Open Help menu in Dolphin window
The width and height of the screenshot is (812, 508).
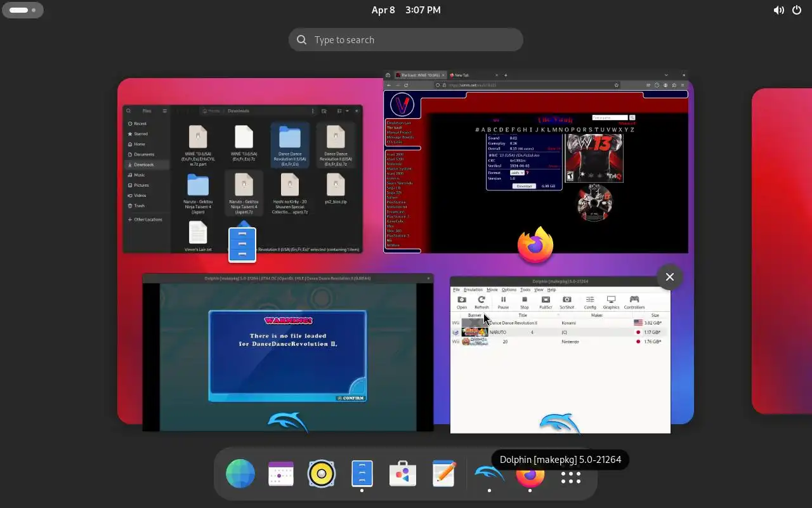point(552,290)
